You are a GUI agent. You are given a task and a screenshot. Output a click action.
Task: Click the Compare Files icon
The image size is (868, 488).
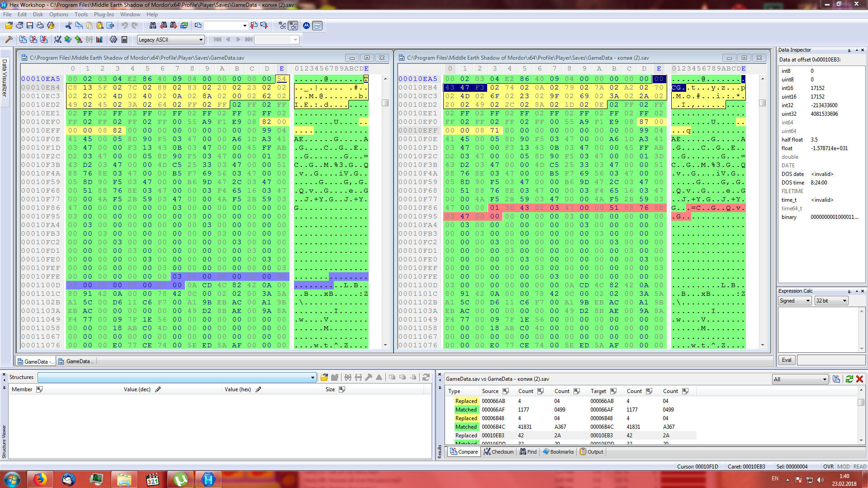(23, 40)
